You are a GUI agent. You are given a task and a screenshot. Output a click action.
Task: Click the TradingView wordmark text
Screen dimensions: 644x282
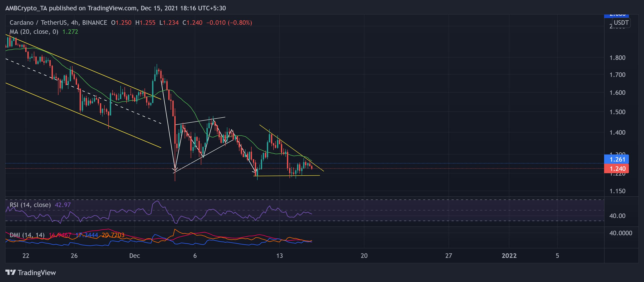37,273
